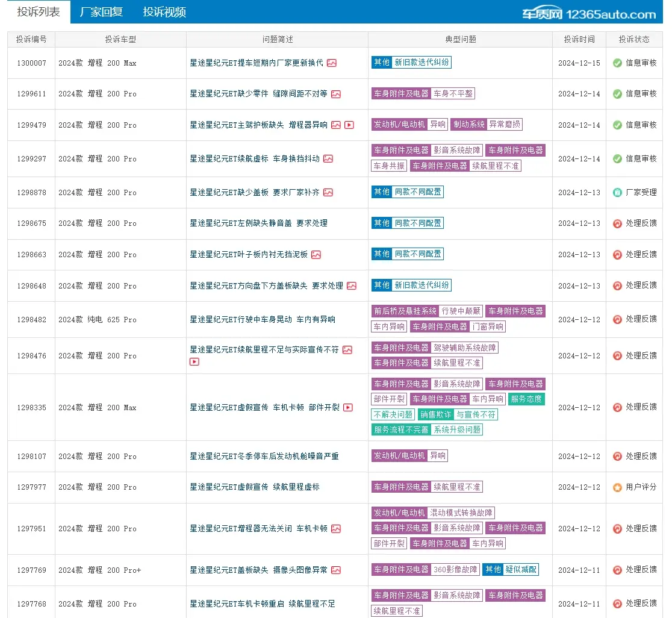Play video icon in row 1298476

194,362
